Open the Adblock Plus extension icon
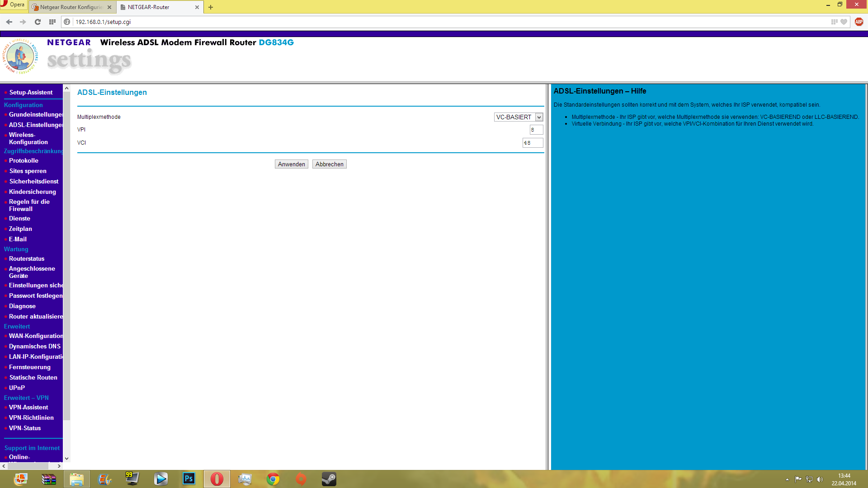868x488 pixels. coord(859,22)
